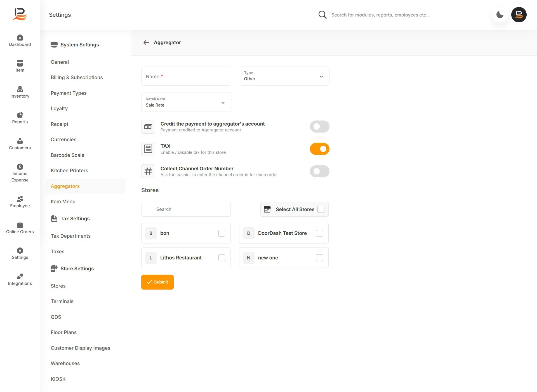This screenshot has width=537, height=392.
Task: Click the TAX receipt icon
Action: coord(148,149)
